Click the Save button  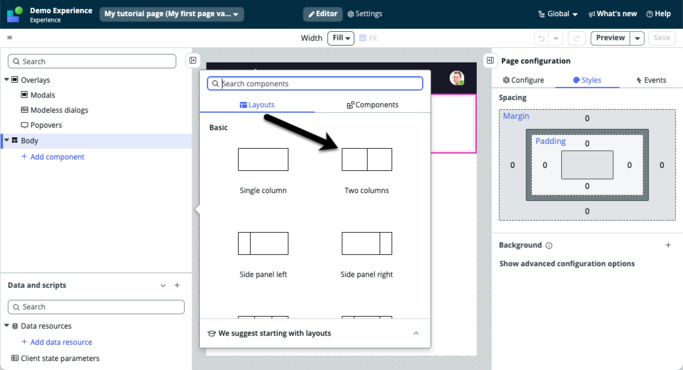point(662,38)
